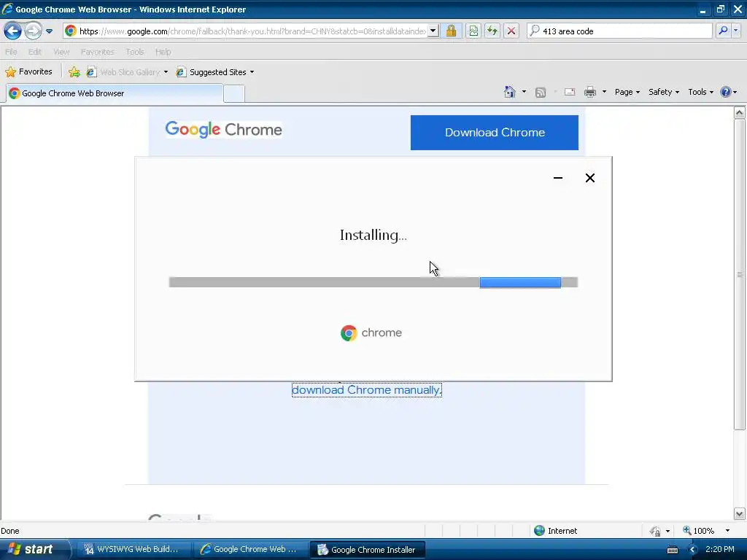Open the Home dropdown arrow
747x560 pixels.
click(524, 92)
